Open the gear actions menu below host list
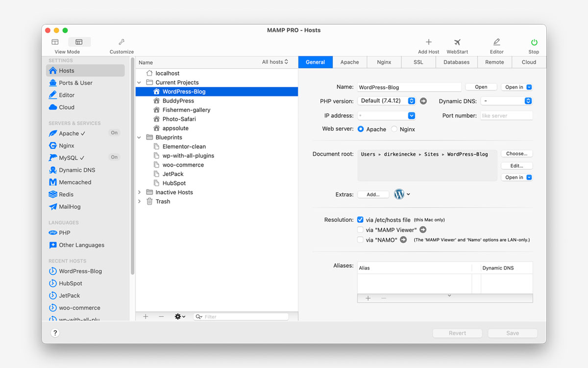Image resolution: width=588 pixels, height=368 pixels. pyautogui.click(x=180, y=317)
